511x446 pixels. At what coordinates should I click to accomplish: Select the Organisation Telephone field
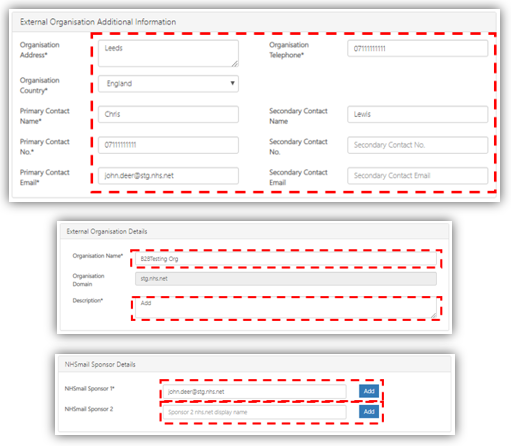pyautogui.click(x=418, y=49)
